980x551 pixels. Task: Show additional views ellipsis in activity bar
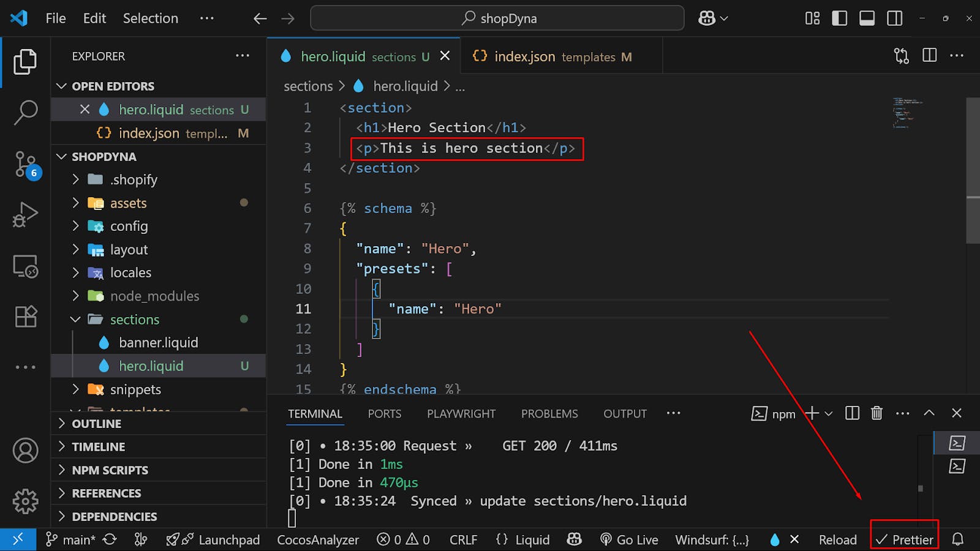point(25,367)
